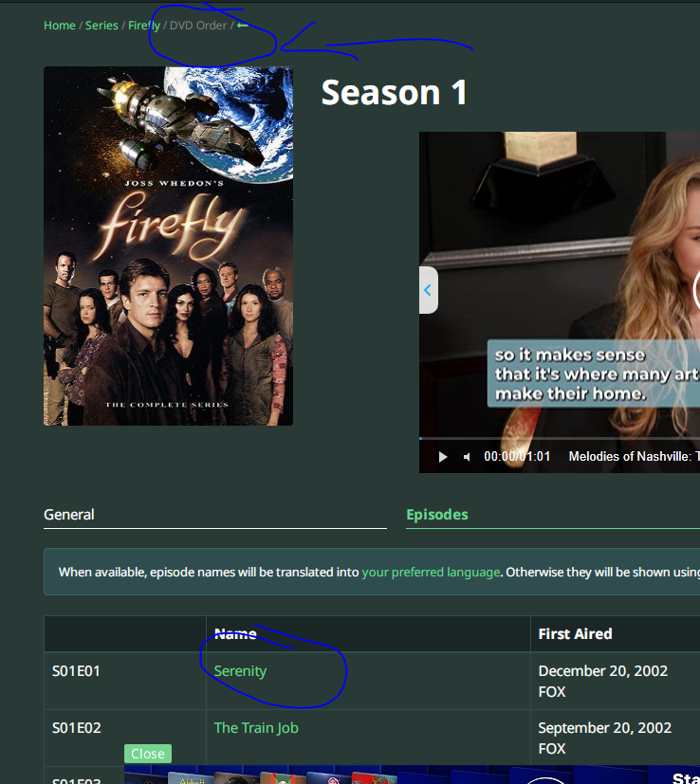The height and width of the screenshot is (784, 700).
Task: Go to Home in breadcrumb
Action: [x=59, y=26]
